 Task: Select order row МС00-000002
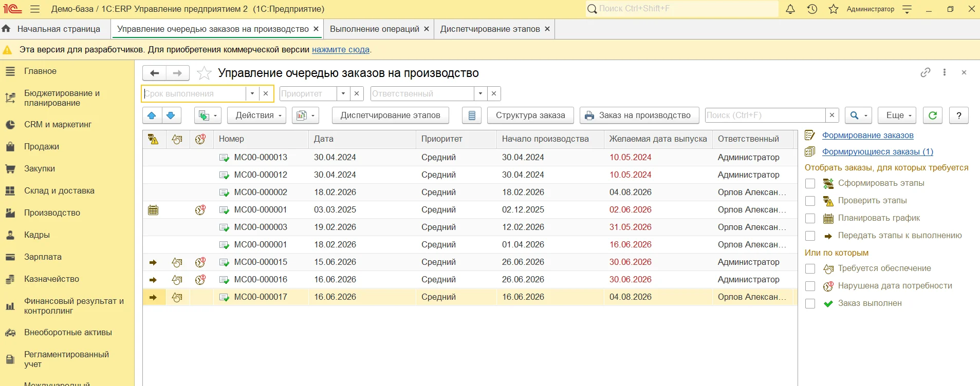click(470, 192)
